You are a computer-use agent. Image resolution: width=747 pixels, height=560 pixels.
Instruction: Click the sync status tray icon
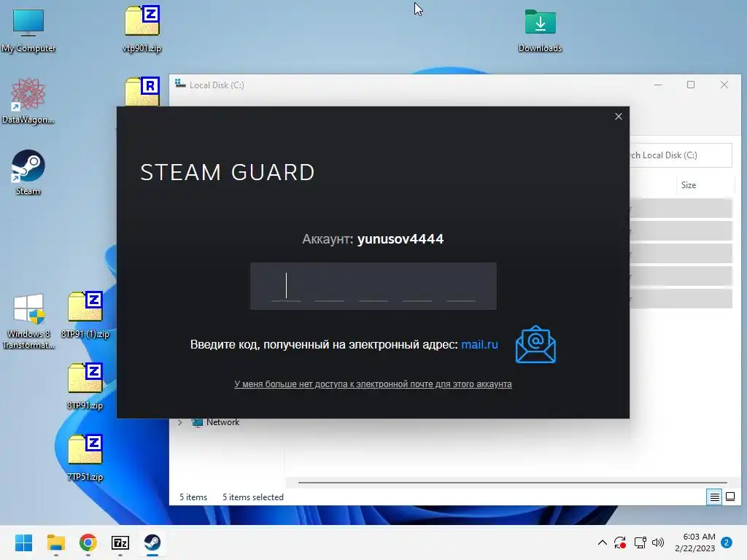[x=620, y=542]
